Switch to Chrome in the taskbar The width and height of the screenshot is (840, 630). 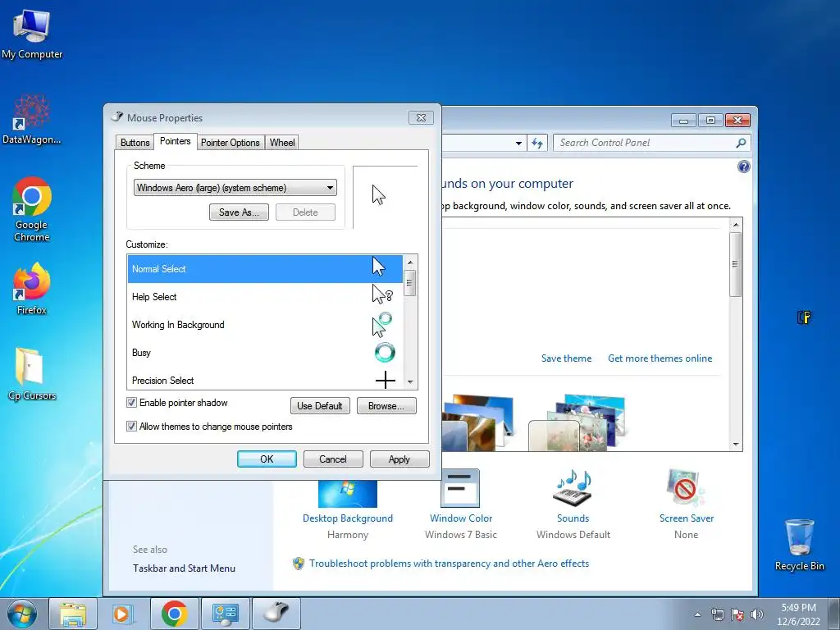[x=174, y=614]
